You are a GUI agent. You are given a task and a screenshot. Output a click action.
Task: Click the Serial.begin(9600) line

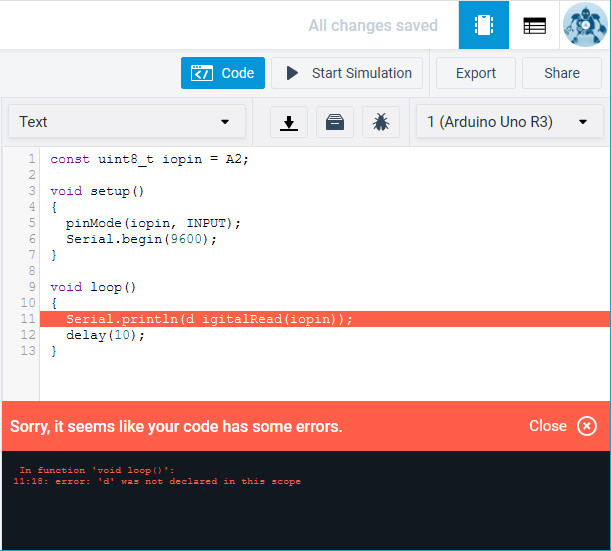(141, 239)
